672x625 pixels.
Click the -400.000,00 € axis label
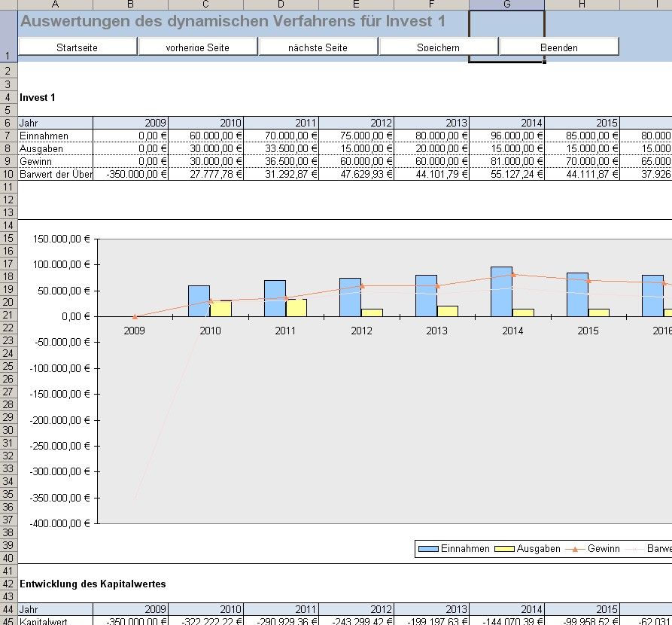60,523
